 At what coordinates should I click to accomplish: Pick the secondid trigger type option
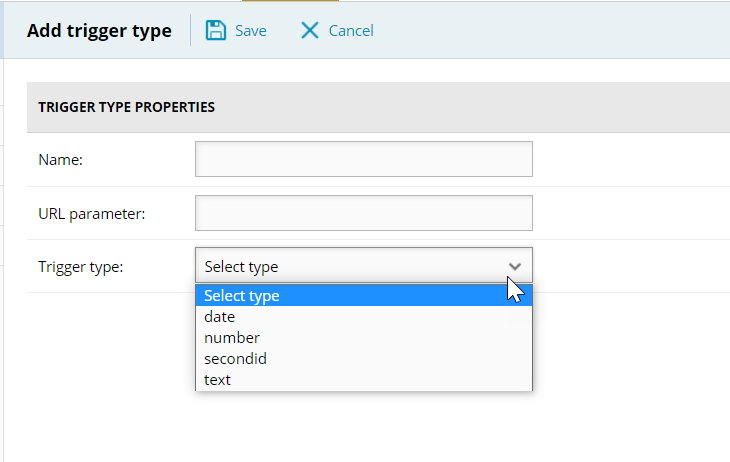[364, 359]
